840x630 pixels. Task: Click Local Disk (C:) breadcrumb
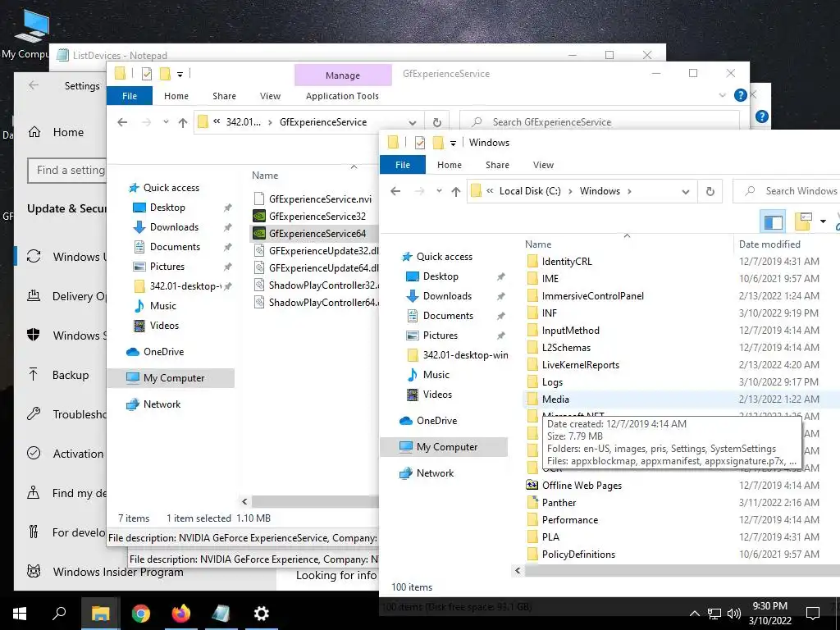click(x=530, y=191)
